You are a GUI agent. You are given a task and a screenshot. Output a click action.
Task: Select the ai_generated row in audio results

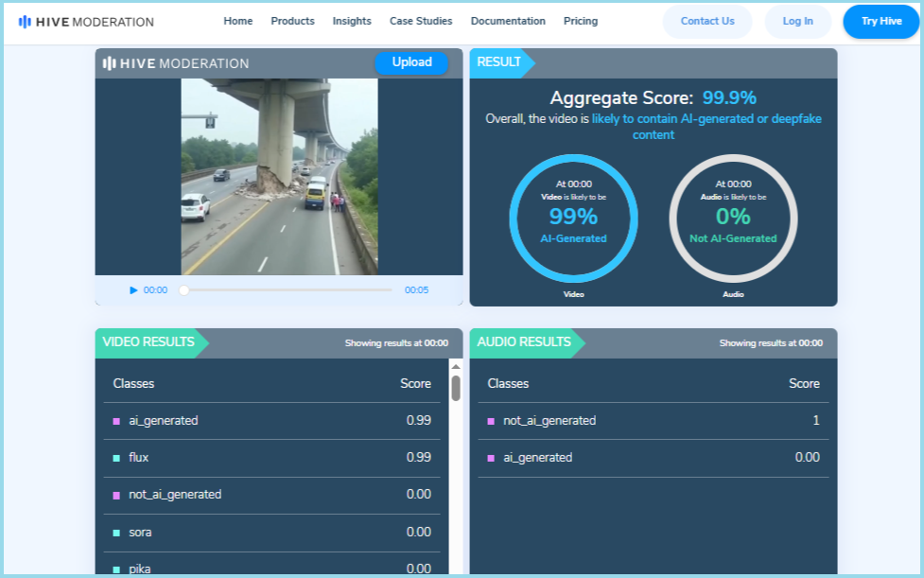[x=653, y=458]
